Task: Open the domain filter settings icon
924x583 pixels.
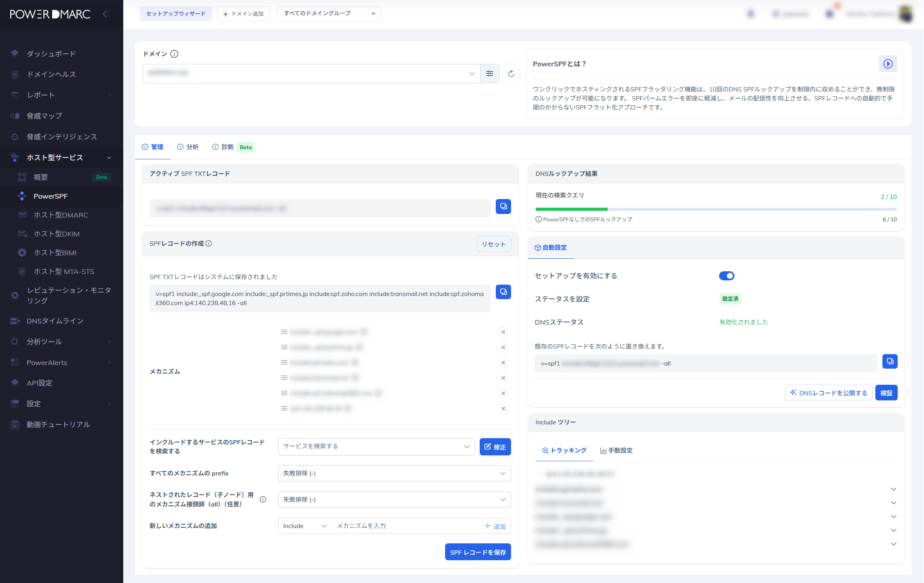Action: pyautogui.click(x=489, y=74)
